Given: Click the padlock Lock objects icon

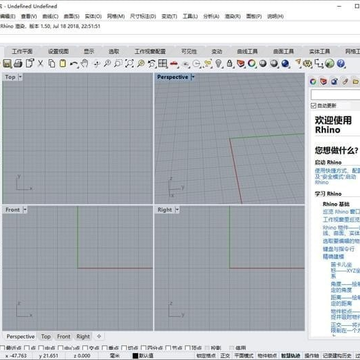Looking at the screenshot, I should [x=230, y=63].
